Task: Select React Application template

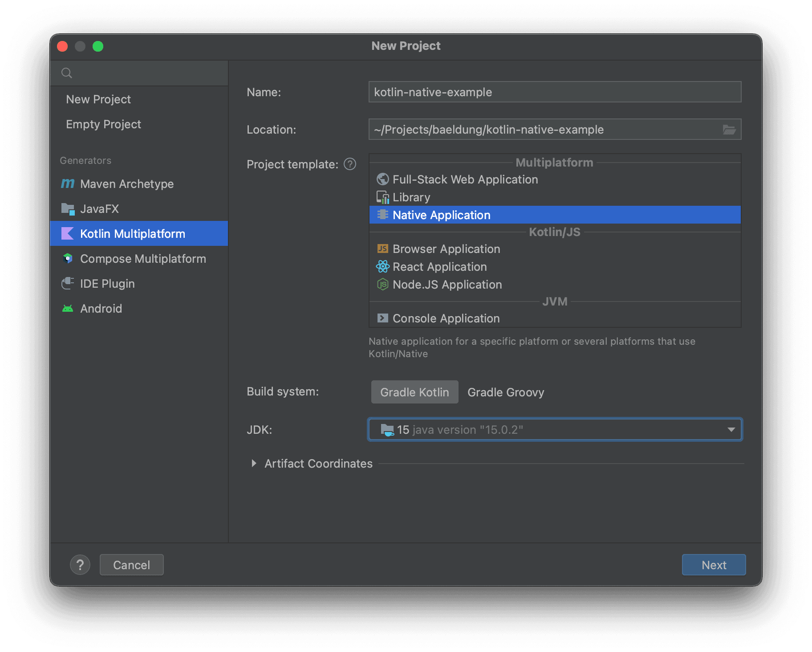Action: coord(555,266)
